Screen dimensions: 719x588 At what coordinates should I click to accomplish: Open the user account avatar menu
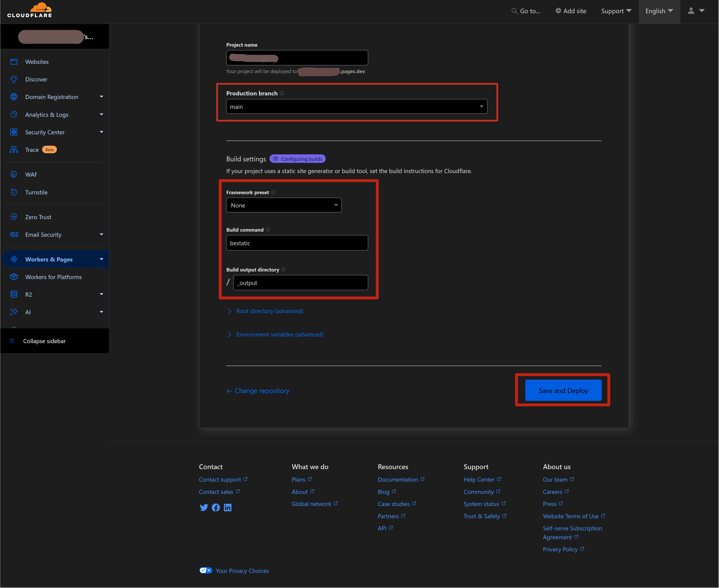coord(691,11)
